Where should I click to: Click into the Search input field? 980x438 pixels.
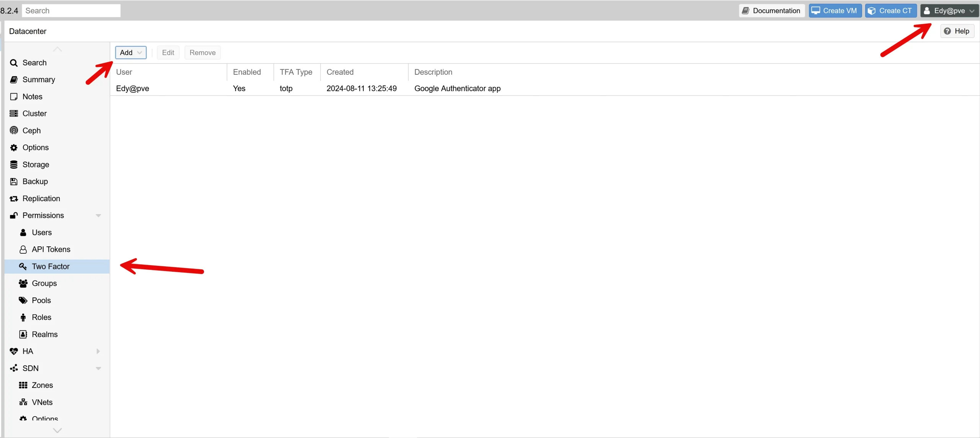point(71,10)
